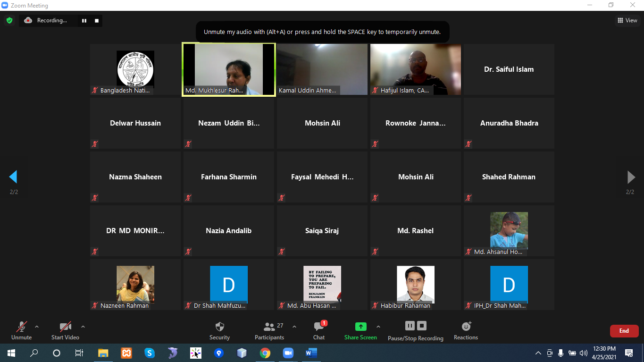Expand audio settings arrow beside Unmute
644x362 pixels.
pyautogui.click(x=37, y=327)
